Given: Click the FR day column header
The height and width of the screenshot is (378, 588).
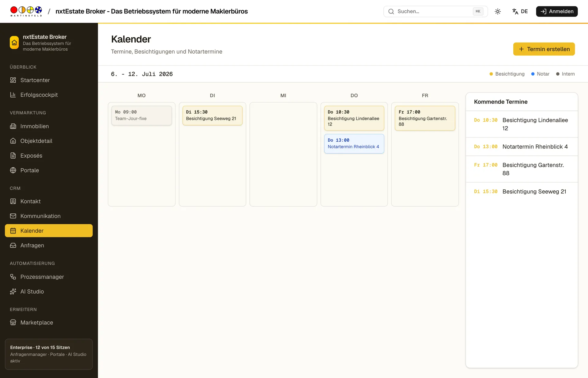Looking at the screenshot, I should (x=425, y=95).
